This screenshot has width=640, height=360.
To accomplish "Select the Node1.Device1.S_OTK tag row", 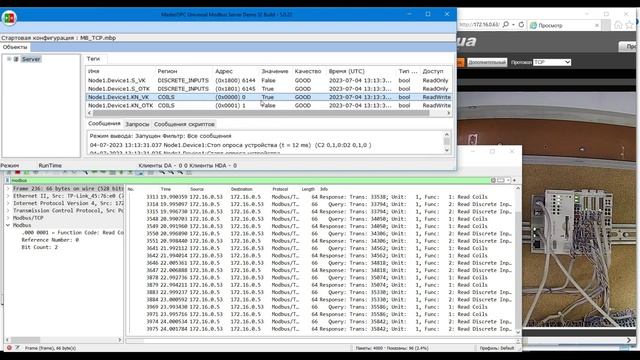I will coord(269,89).
